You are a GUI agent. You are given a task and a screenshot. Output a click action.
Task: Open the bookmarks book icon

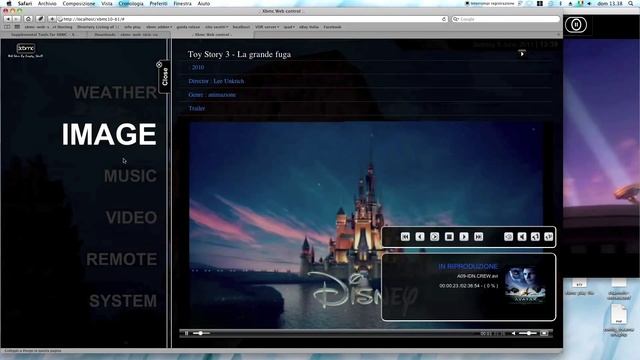tap(7, 27)
